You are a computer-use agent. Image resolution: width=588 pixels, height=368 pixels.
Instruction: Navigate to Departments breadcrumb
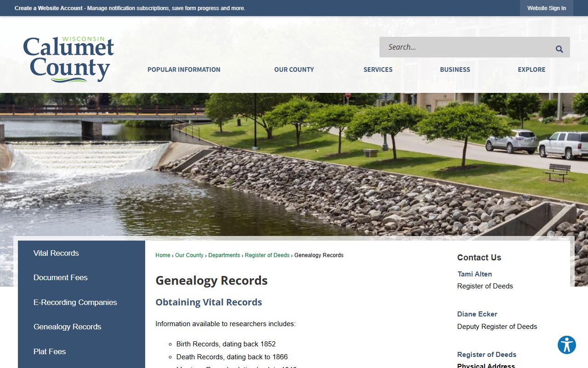[224, 255]
